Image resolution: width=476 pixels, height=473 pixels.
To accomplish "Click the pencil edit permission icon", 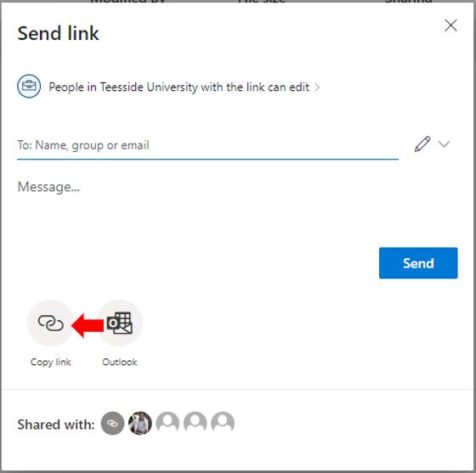I will tap(422, 144).
